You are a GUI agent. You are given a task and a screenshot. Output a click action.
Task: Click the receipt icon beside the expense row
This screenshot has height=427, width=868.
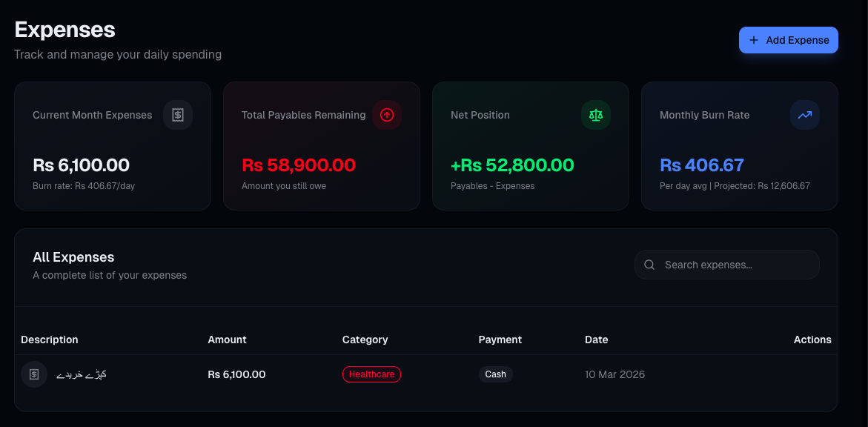click(34, 374)
